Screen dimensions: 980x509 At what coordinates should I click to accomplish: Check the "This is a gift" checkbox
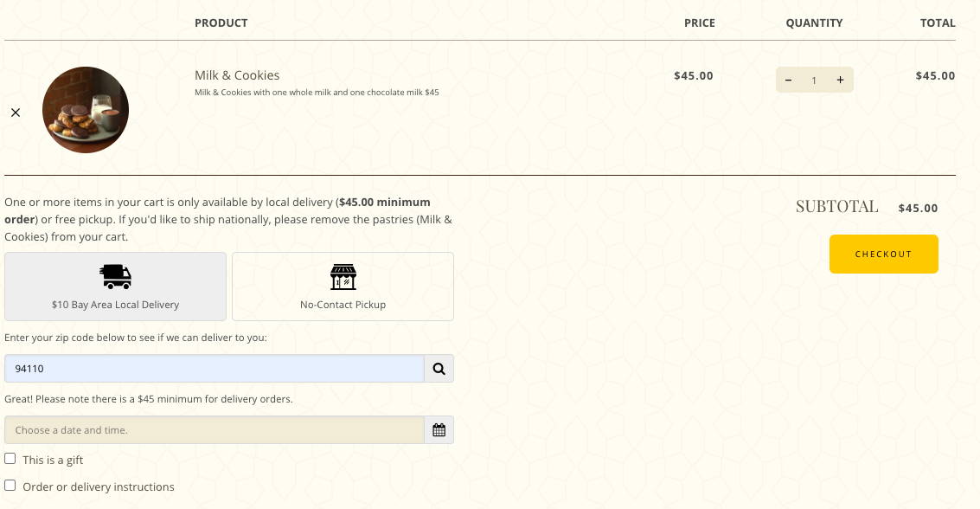[x=10, y=458]
